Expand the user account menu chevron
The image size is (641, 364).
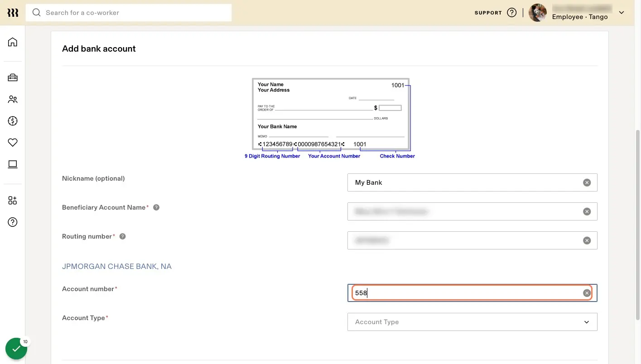click(x=622, y=13)
